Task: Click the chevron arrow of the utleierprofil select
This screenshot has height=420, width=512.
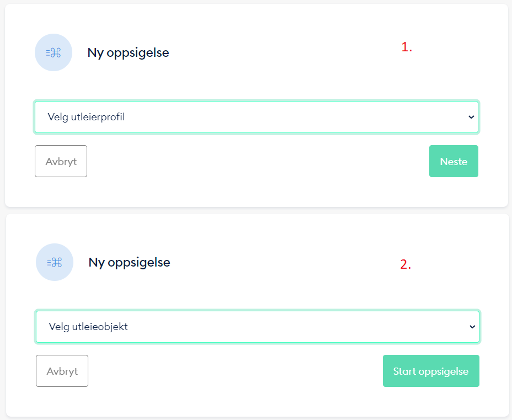Action: tap(471, 117)
